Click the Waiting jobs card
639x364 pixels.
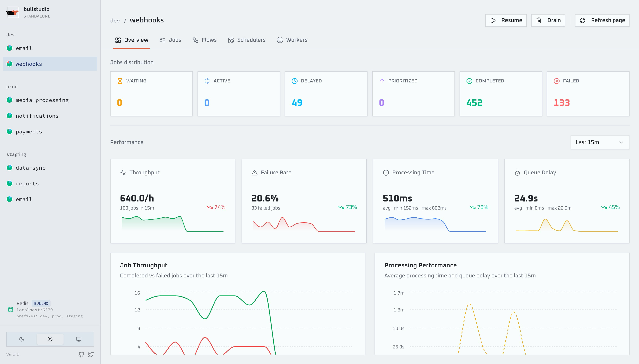tap(151, 94)
